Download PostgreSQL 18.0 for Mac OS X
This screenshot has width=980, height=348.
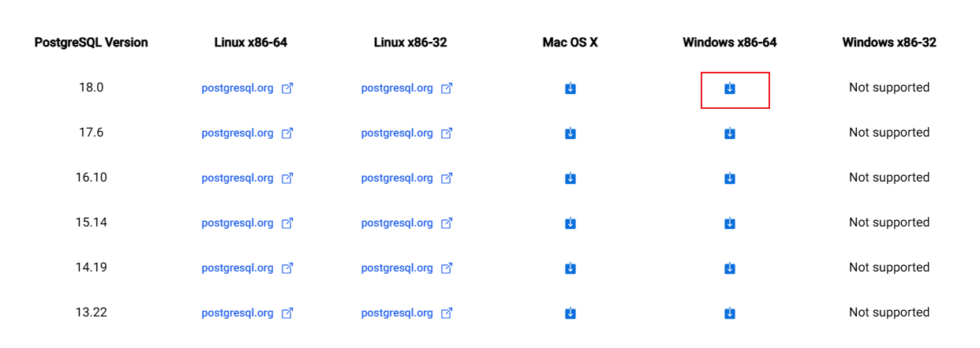click(570, 88)
